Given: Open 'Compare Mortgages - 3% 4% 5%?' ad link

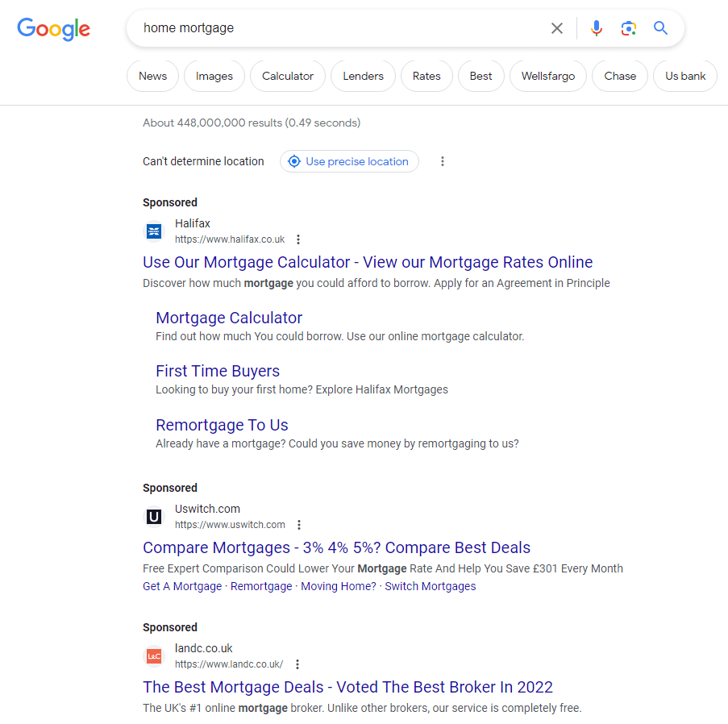Looking at the screenshot, I should [x=337, y=548].
